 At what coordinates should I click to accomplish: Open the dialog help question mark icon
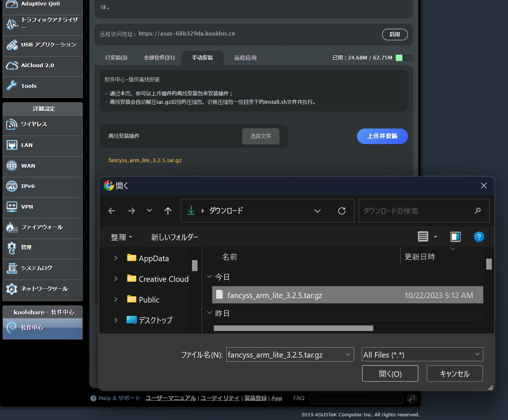pos(479,237)
